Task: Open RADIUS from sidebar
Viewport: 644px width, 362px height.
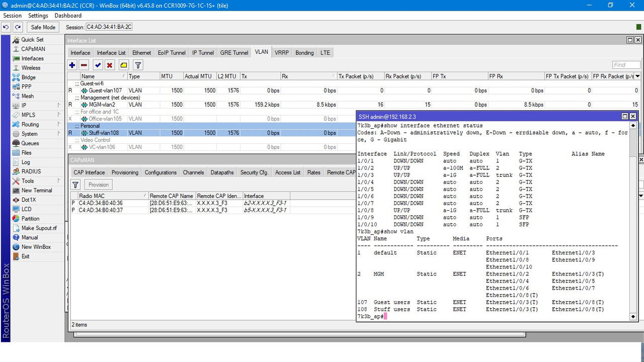Action: click(x=31, y=171)
